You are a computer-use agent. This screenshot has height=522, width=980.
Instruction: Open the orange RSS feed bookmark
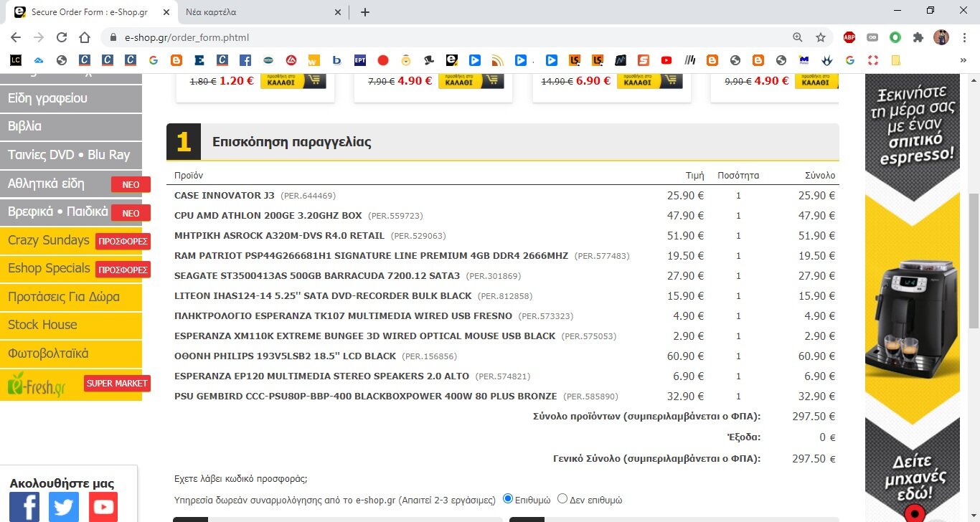[498, 61]
